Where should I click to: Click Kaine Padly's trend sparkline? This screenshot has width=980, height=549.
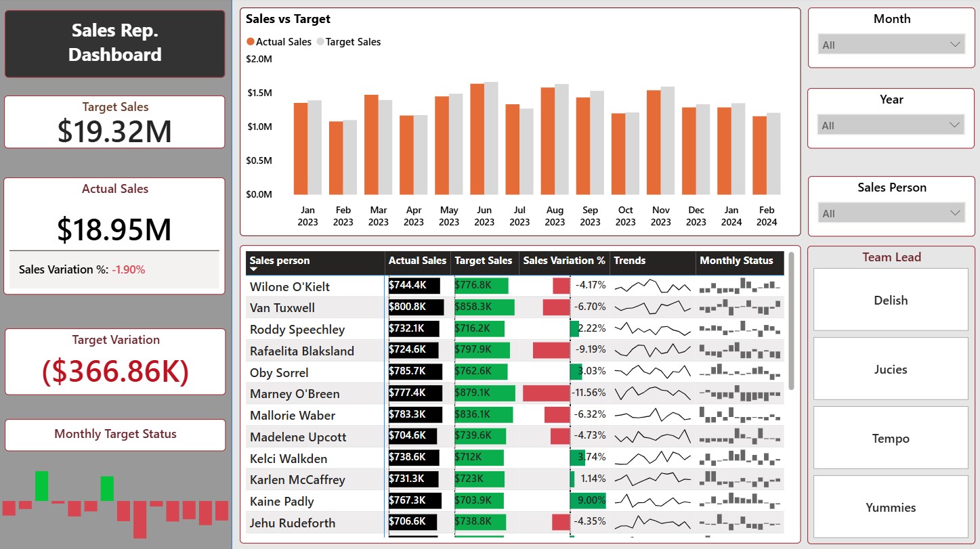[x=653, y=502]
